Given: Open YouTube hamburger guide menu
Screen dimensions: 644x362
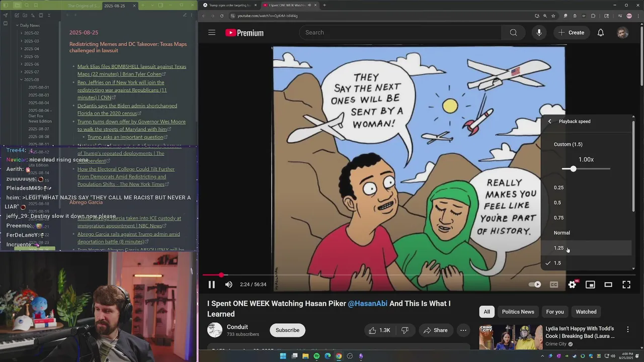Looking at the screenshot, I should point(212,33).
